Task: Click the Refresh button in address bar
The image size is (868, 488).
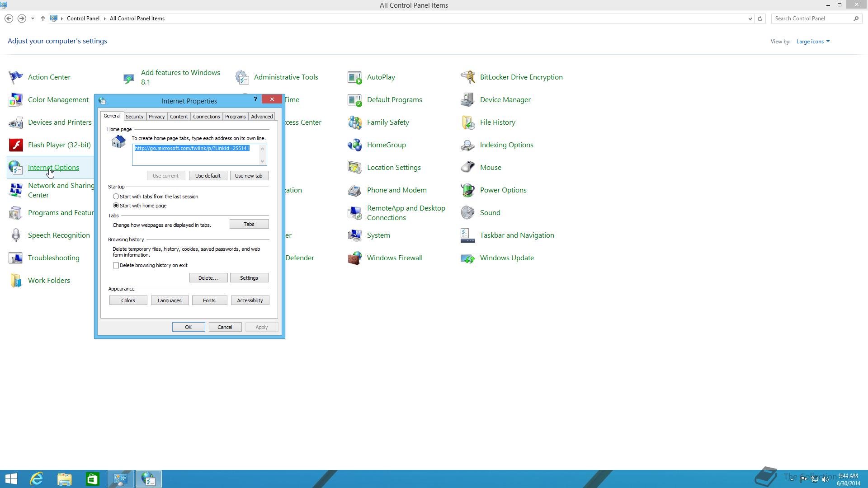Action: tap(760, 19)
